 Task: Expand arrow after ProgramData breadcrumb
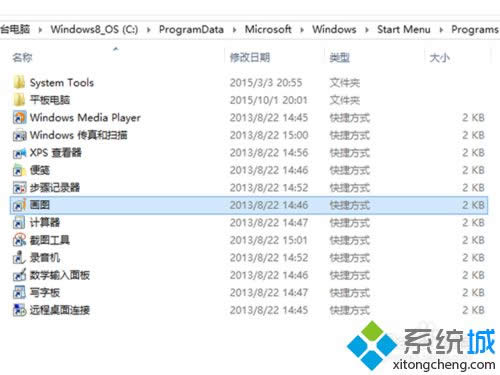click(234, 30)
